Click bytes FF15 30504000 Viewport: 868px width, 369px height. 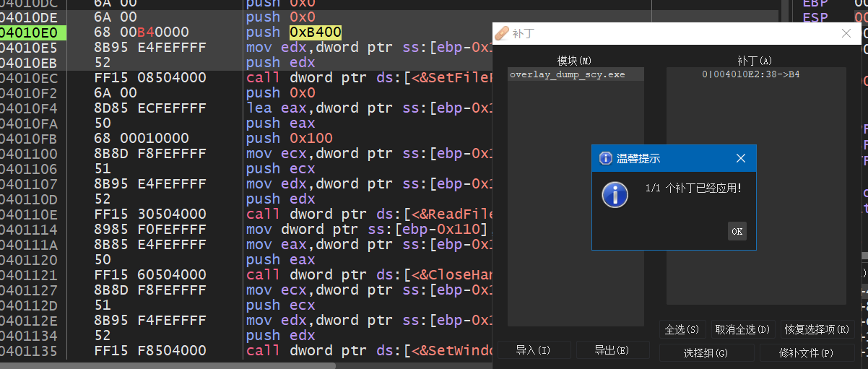coord(149,214)
